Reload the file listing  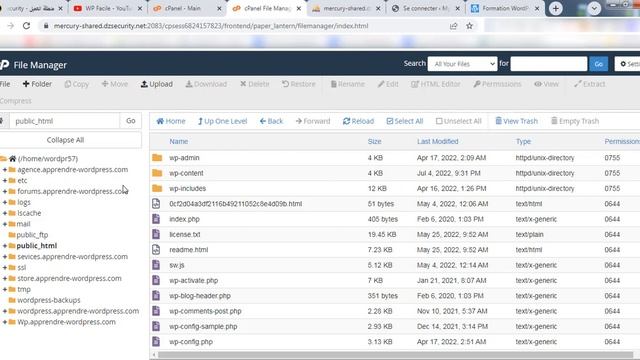click(x=358, y=121)
